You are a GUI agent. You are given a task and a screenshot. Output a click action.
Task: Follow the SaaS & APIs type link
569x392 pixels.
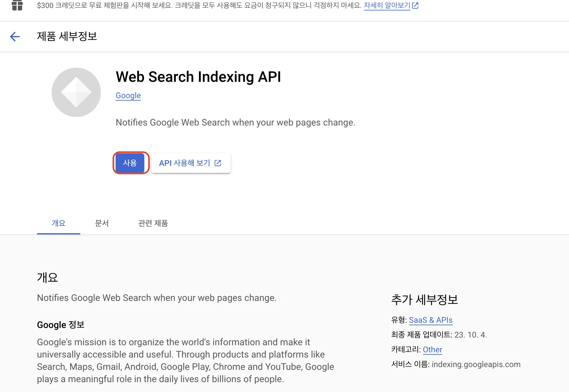[x=431, y=320]
